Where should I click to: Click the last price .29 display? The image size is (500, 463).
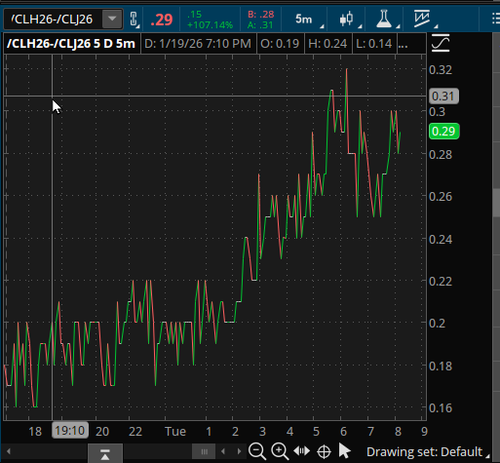pos(161,20)
